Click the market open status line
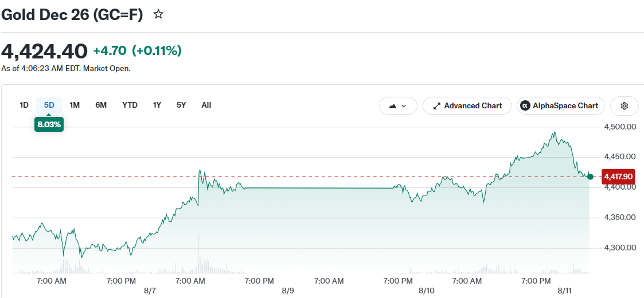The width and height of the screenshot is (644, 298). click(x=66, y=69)
